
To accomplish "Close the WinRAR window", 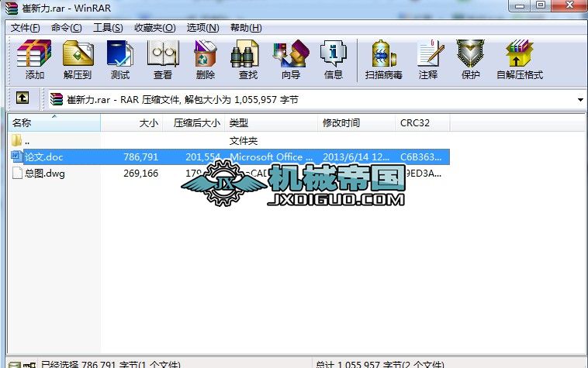I will tap(570, 5).
